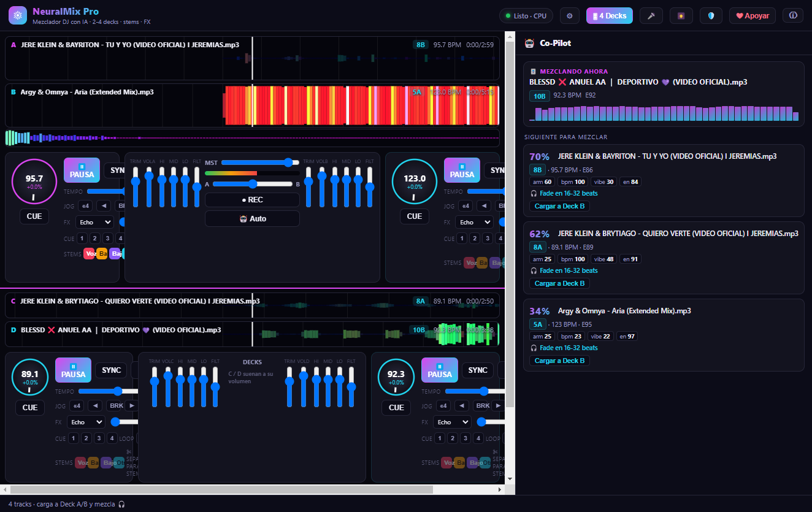Select Deck A hot cue 1
Image resolution: width=812 pixels, height=512 pixels.
click(82, 239)
